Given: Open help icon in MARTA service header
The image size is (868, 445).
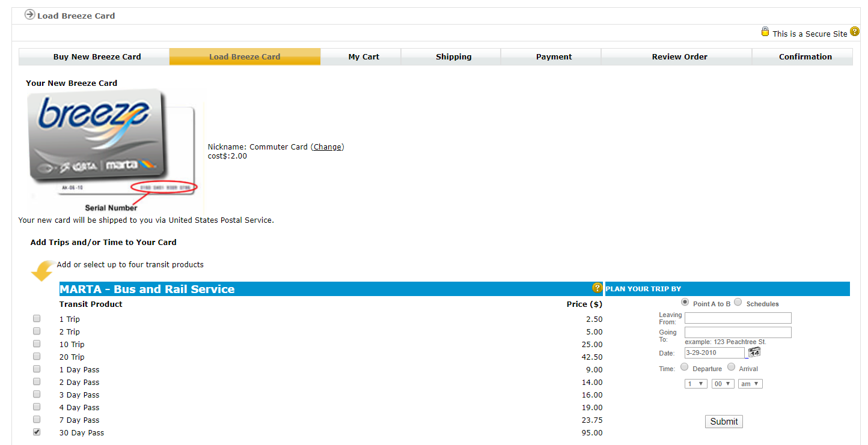Looking at the screenshot, I should [x=597, y=288].
